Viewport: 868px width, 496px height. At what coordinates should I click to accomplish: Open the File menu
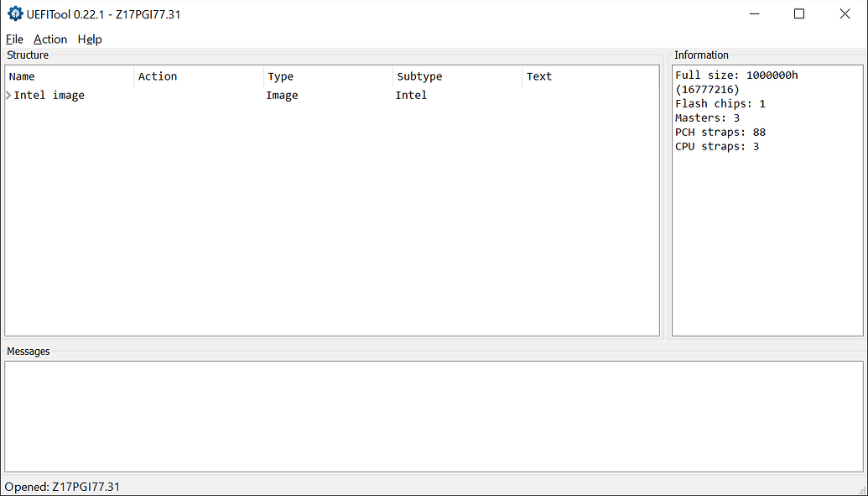click(14, 39)
